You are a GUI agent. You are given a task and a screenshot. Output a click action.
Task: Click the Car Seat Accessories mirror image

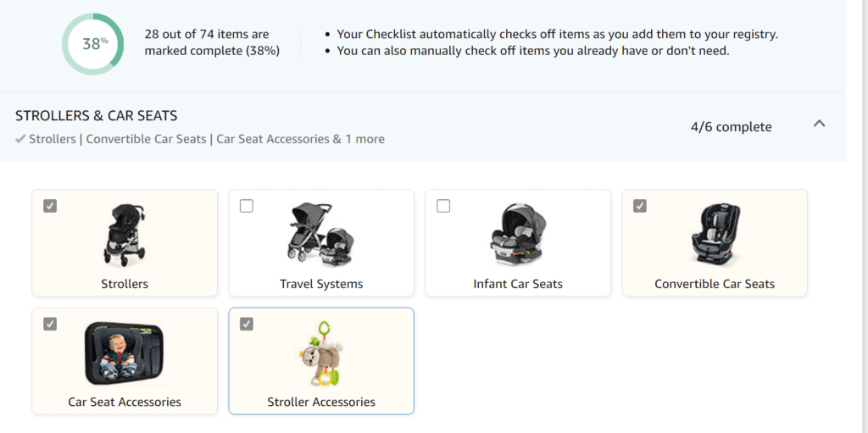click(x=125, y=353)
